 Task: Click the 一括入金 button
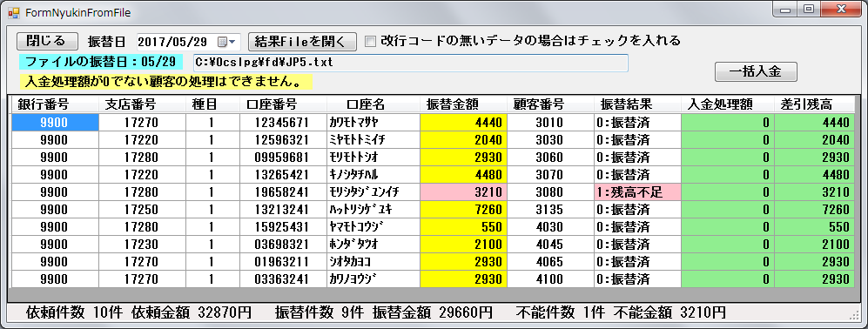coord(756,71)
